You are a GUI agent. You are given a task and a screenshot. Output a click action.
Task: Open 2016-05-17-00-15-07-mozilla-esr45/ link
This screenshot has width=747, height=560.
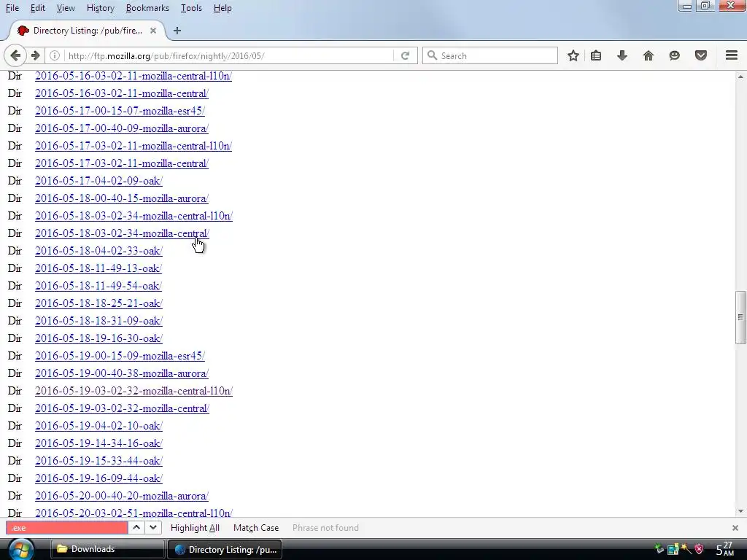click(120, 111)
